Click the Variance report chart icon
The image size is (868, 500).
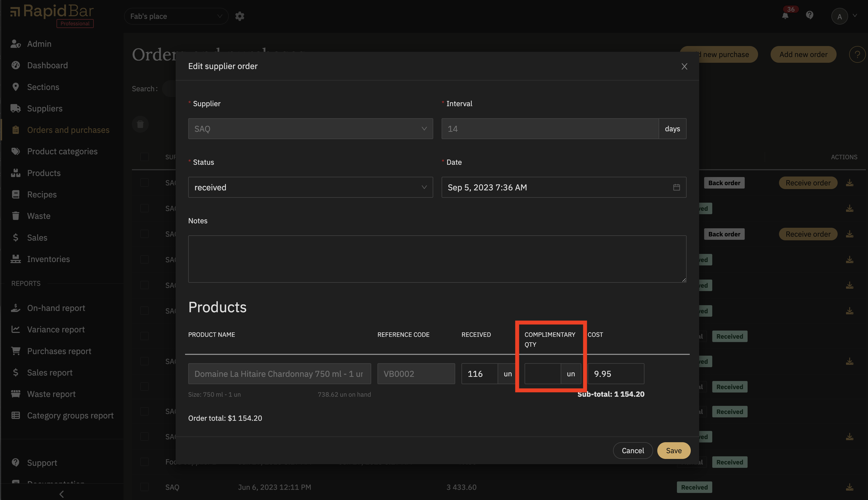[15, 329]
